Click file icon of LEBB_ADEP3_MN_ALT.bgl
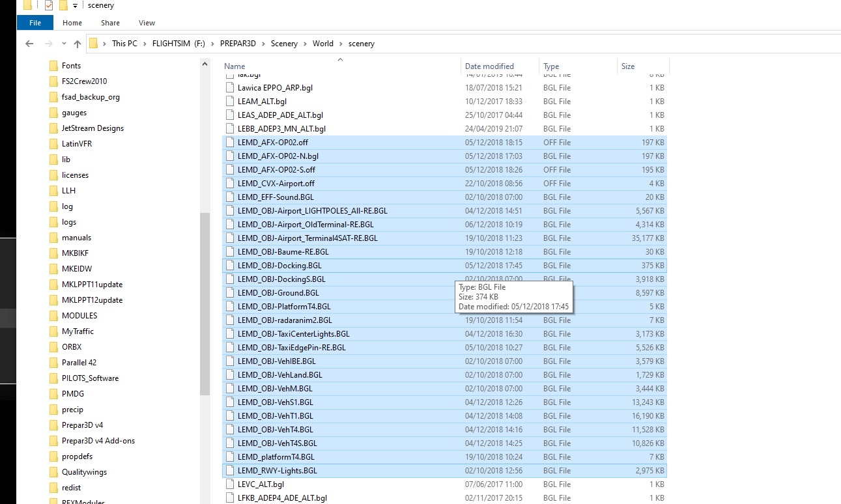The width and height of the screenshot is (841, 504). (x=229, y=128)
